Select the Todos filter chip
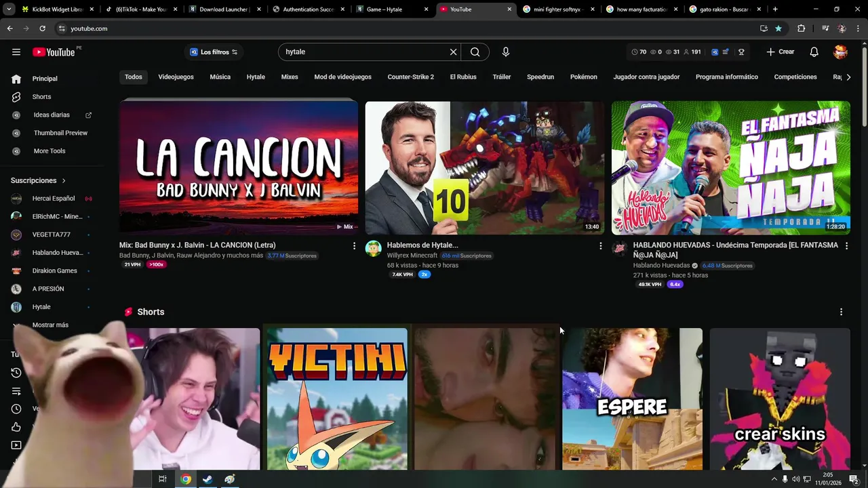Image resolution: width=868 pixels, height=488 pixels. 134,77
